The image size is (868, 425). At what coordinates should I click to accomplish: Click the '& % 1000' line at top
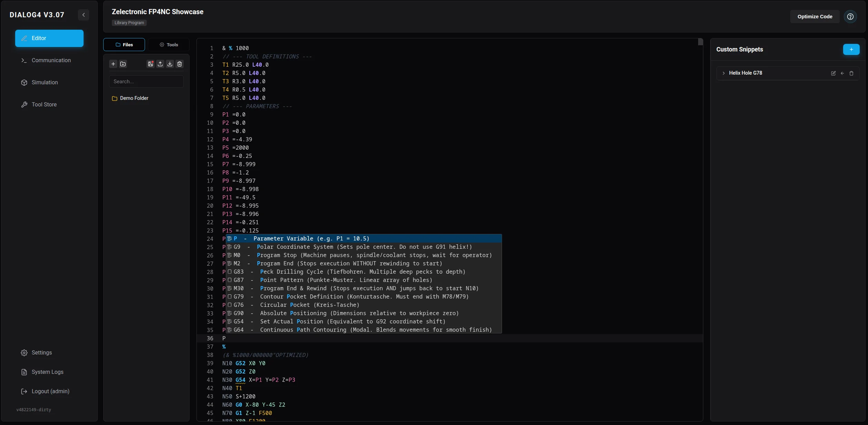click(235, 48)
